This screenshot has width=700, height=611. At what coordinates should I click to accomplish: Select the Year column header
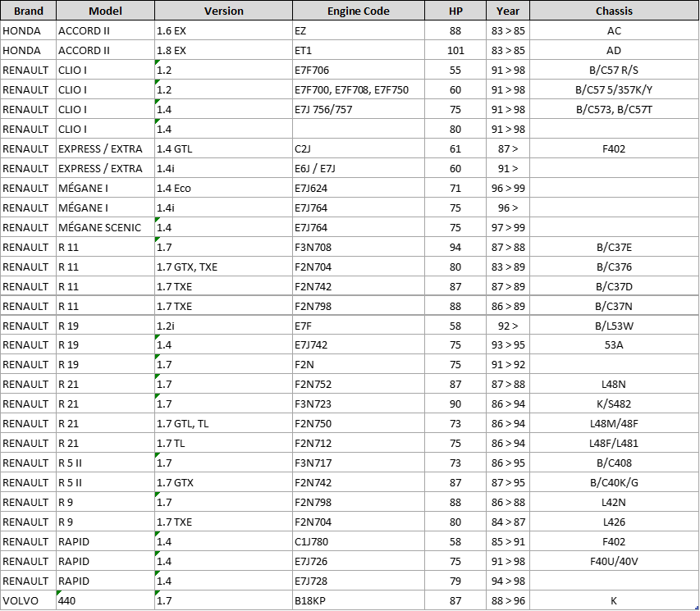click(508, 11)
